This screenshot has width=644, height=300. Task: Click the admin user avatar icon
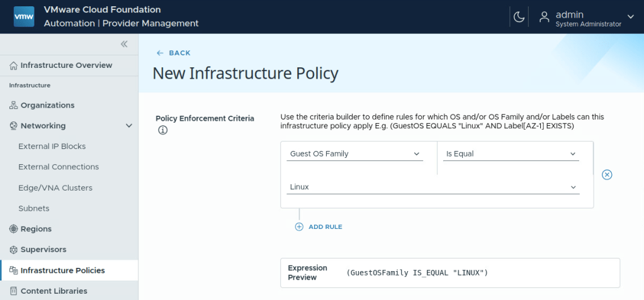click(544, 17)
